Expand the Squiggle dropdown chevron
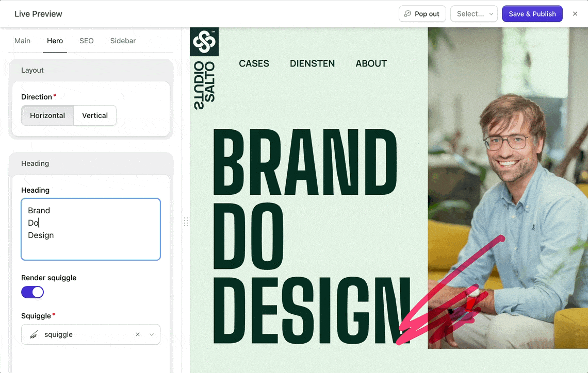Screen dimensions: 588x373 [152, 334]
